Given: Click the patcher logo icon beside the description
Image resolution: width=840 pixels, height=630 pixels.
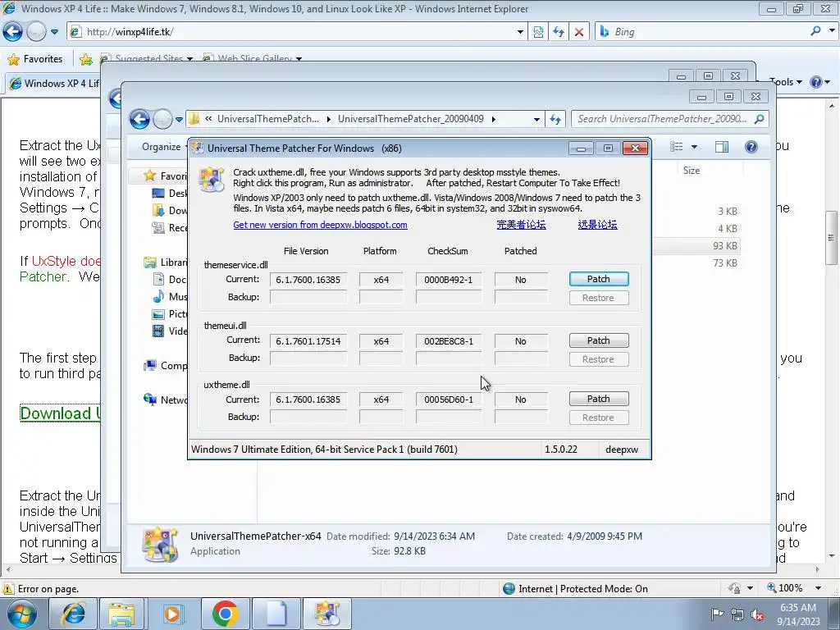Looking at the screenshot, I should 211,179.
